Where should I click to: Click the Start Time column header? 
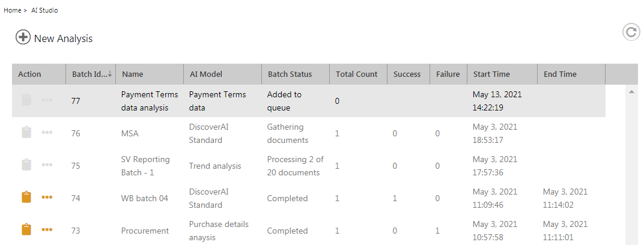[491, 74]
